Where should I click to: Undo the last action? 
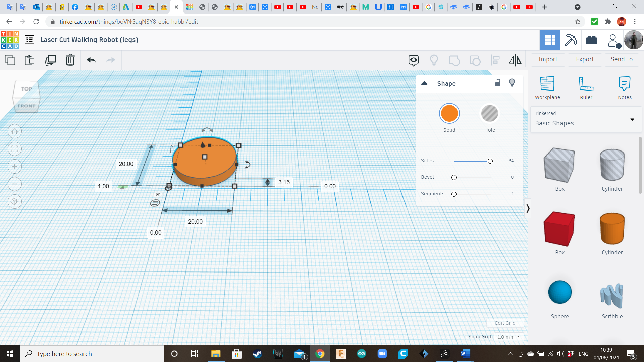point(91,60)
